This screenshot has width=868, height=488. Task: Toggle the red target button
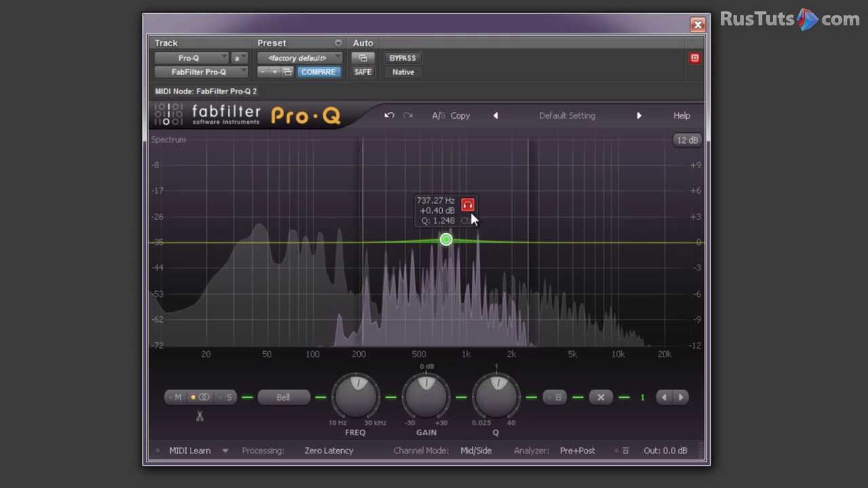[694, 58]
